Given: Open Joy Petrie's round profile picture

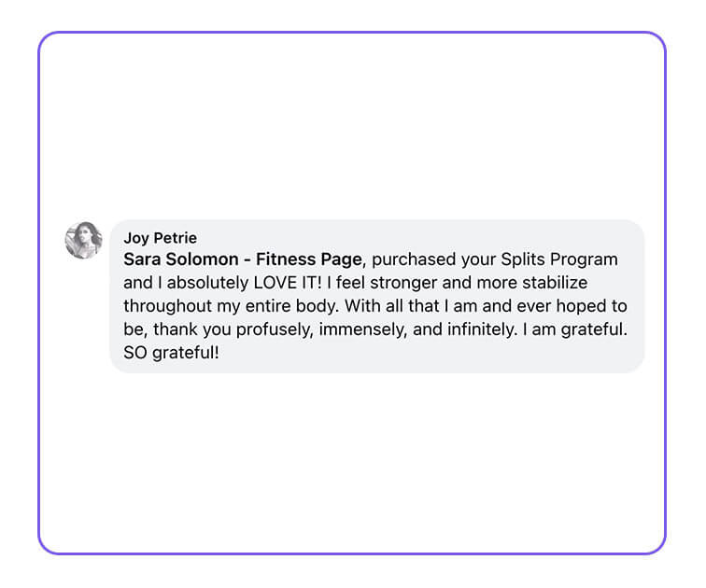Looking at the screenshot, I should (x=84, y=240).
